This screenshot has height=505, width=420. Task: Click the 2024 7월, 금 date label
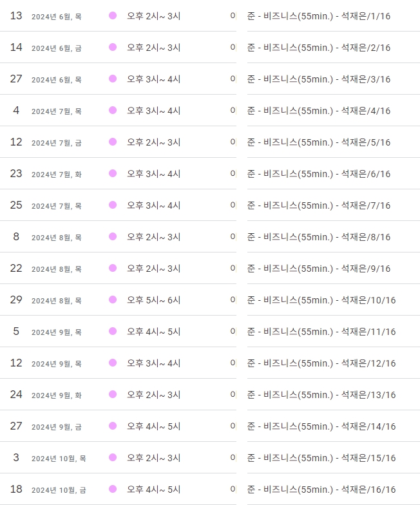(x=57, y=143)
